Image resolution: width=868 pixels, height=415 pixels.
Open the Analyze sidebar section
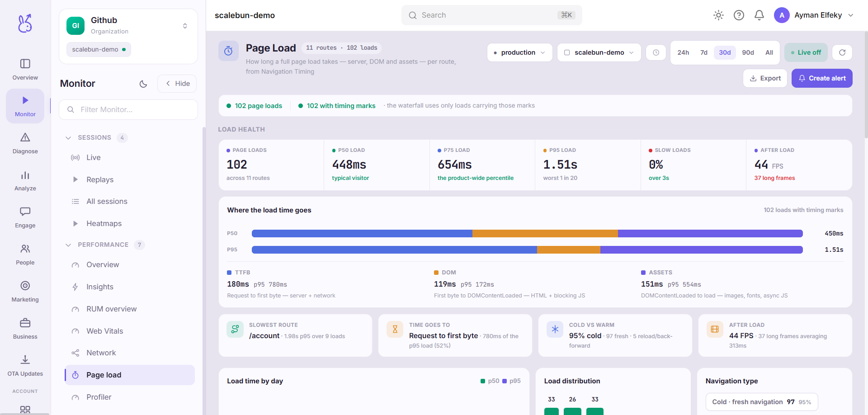(x=25, y=180)
